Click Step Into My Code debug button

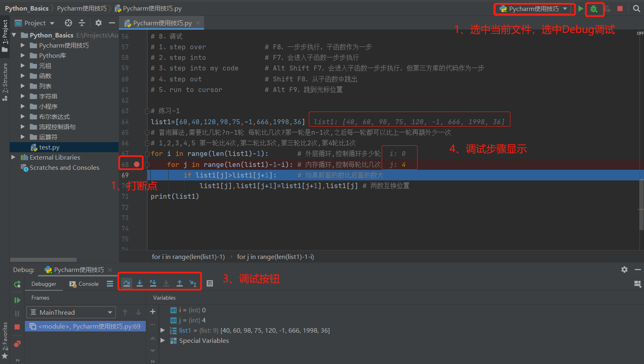coord(153,283)
